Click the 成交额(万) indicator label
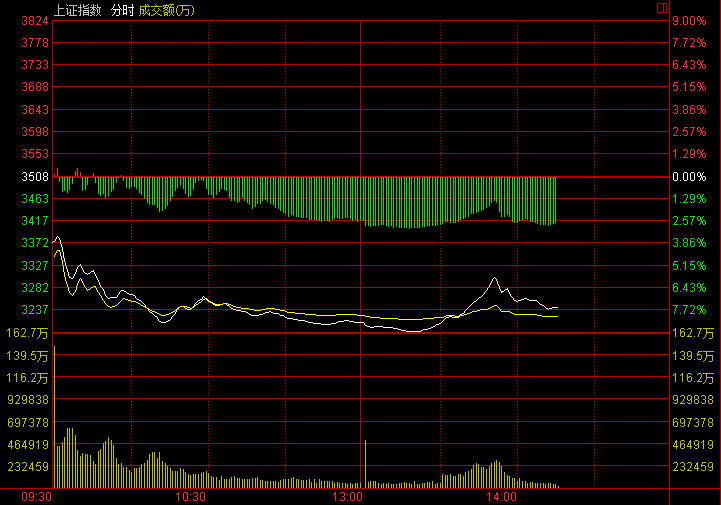Image resolution: width=721 pixels, height=505 pixels. tap(166, 8)
